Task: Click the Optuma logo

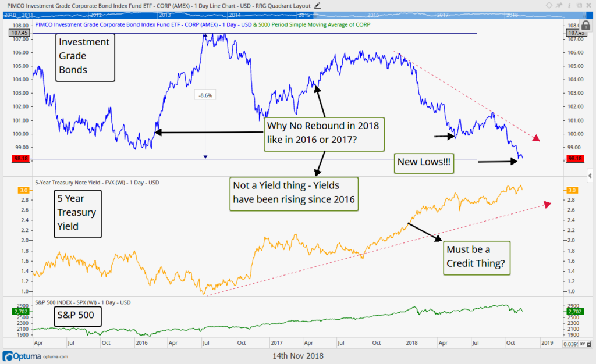Action: tap(22, 356)
